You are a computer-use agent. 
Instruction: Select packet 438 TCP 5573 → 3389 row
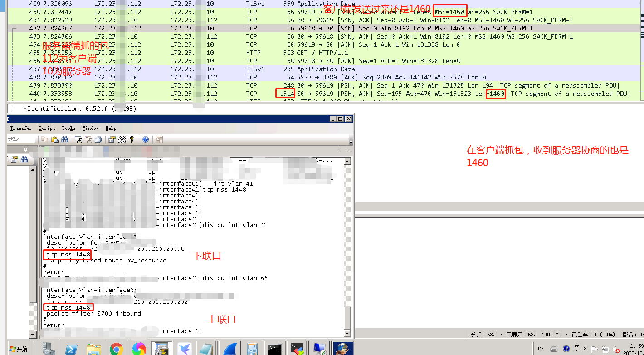click(x=324, y=77)
